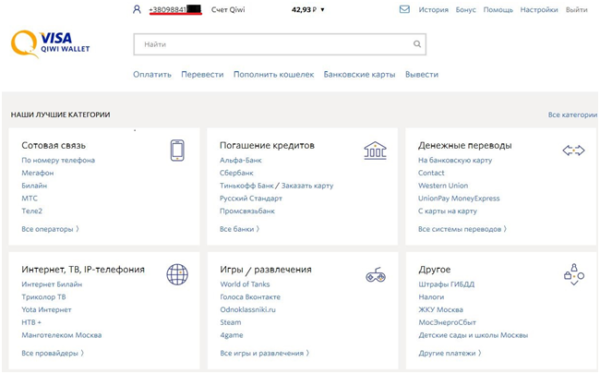Choose the Тинькофф Банк link
Screen dimensions: 600x374
[246, 185]
